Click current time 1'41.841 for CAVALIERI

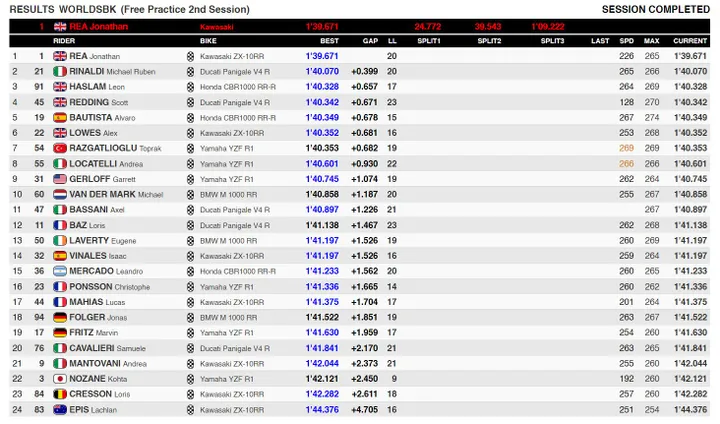(690, 348)
